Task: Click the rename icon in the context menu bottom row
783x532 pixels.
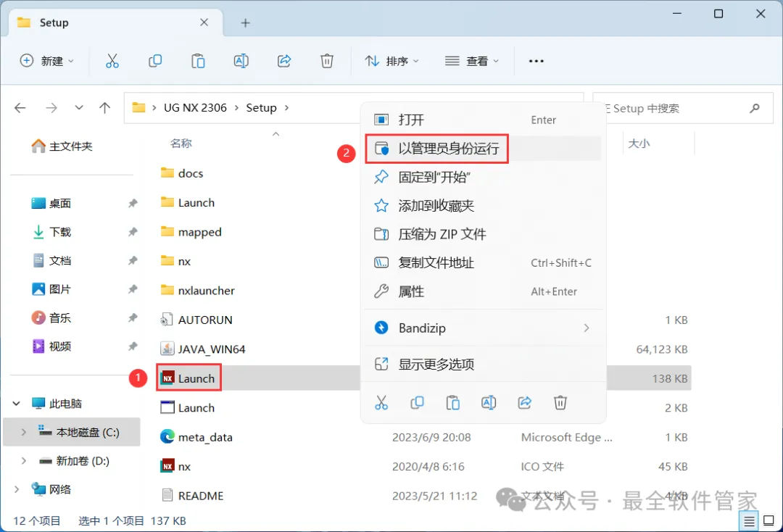Action: (x=489, y=403)
